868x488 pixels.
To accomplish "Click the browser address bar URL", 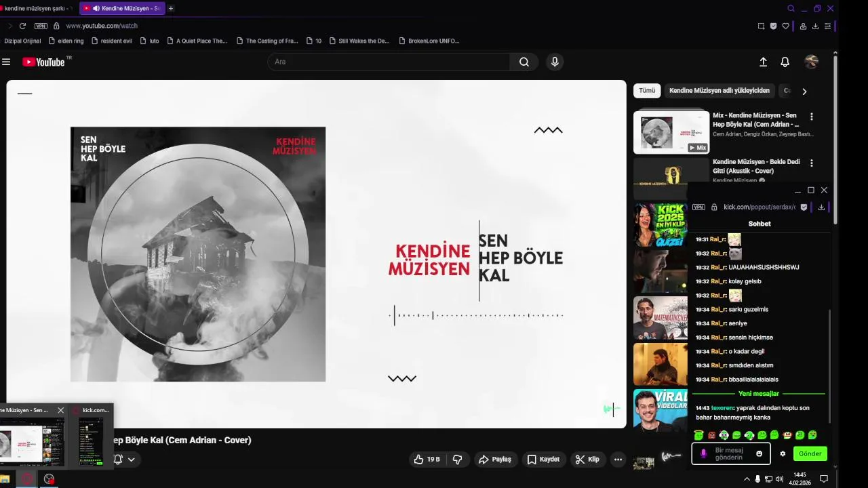I will [102, 26].
